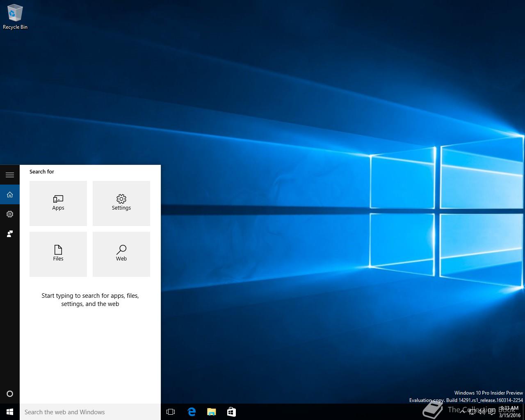Select the Home icon in search sidebar
525x420 pixels.
(x=10, y=194)
